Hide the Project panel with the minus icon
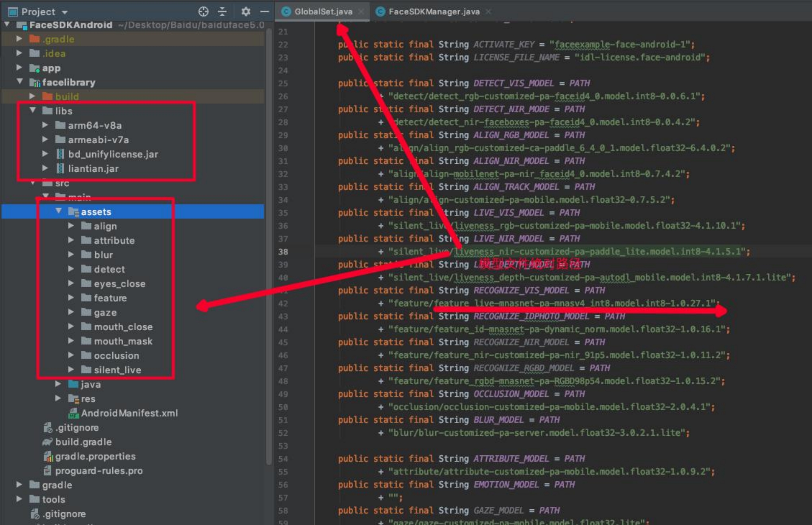 point(265,12)
